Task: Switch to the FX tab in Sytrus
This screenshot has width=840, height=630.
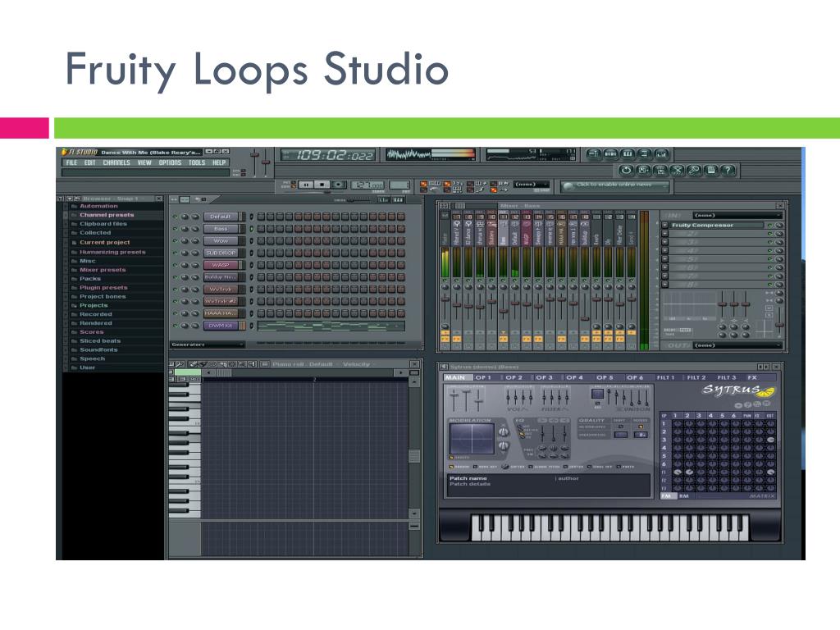Action: [752, 377]
